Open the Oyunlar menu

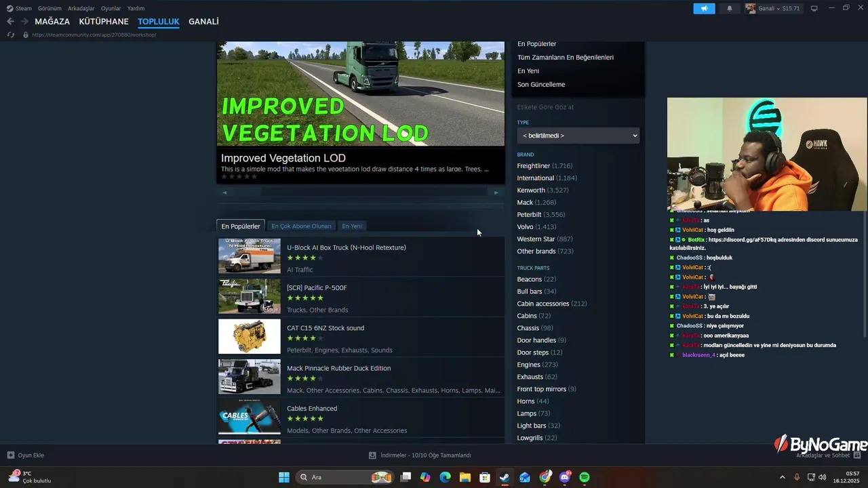coord(111,8)
